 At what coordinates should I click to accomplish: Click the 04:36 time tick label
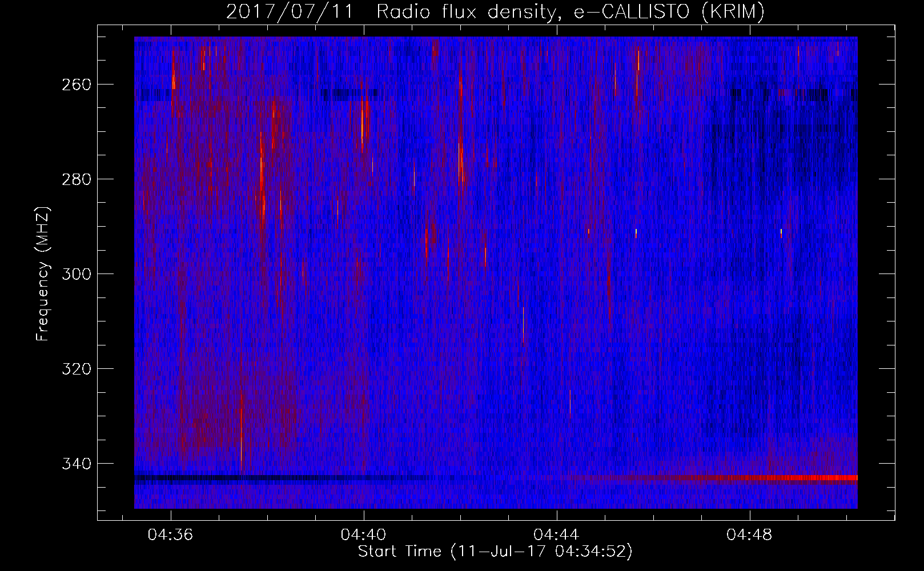(x=170, y=535)
